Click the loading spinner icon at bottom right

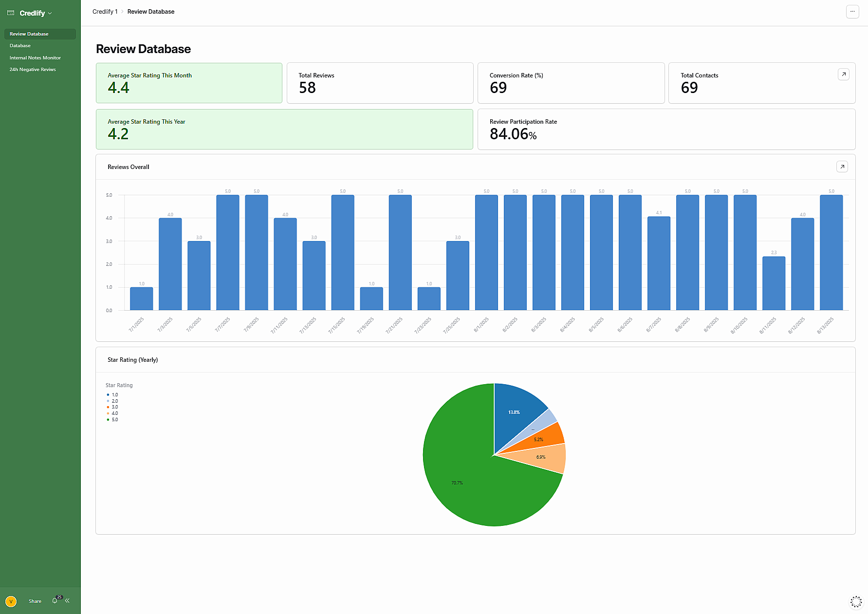point(855,602)
